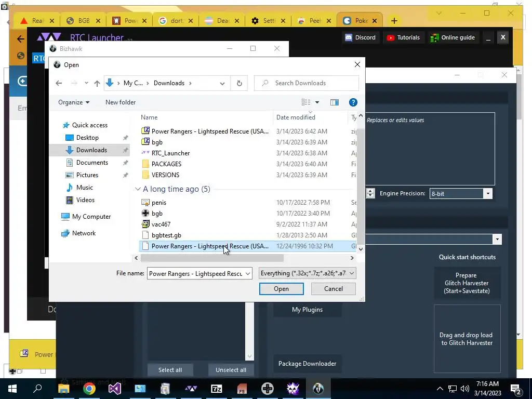Go up one folder level
The height and width of the screenshot is (399, 532).
[x=97, y=83]
